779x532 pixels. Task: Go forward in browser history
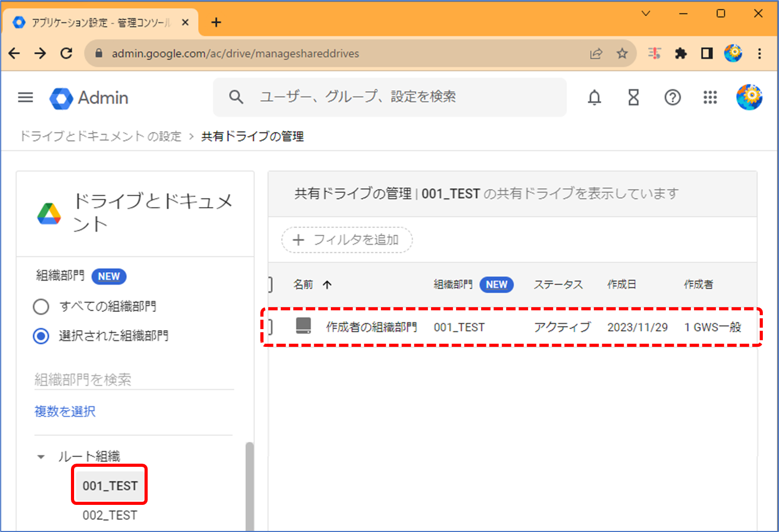[40, 53]
